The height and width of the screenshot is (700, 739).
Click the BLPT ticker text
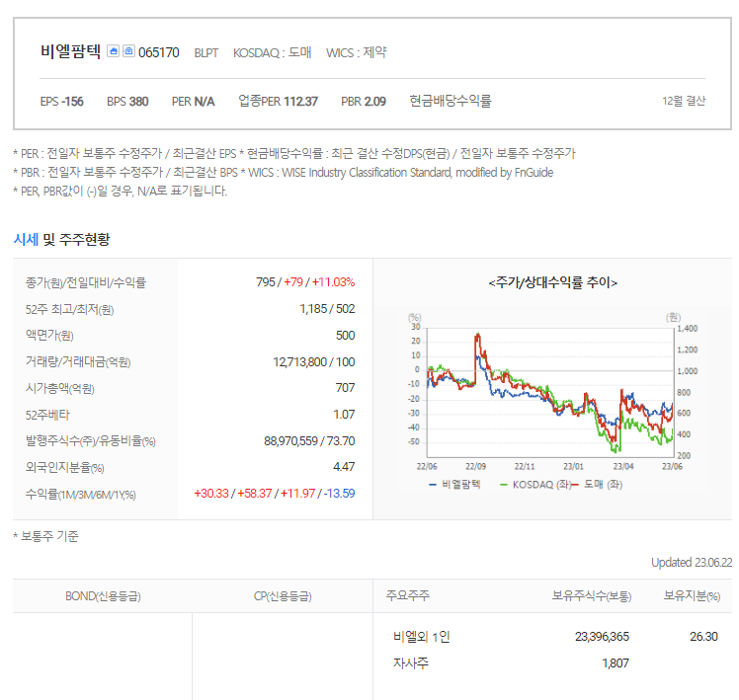pyautogui.click(x=206, y=52)
